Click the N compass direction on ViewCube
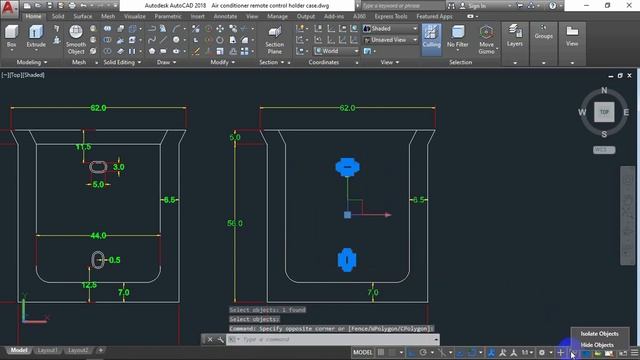 coord(604,90)
